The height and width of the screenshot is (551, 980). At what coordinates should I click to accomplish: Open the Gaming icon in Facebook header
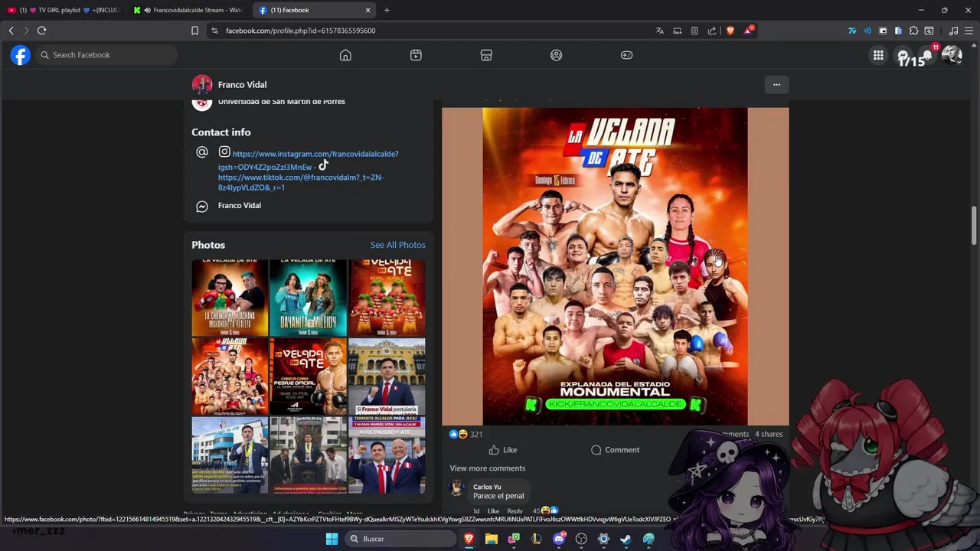click(626, 55)
